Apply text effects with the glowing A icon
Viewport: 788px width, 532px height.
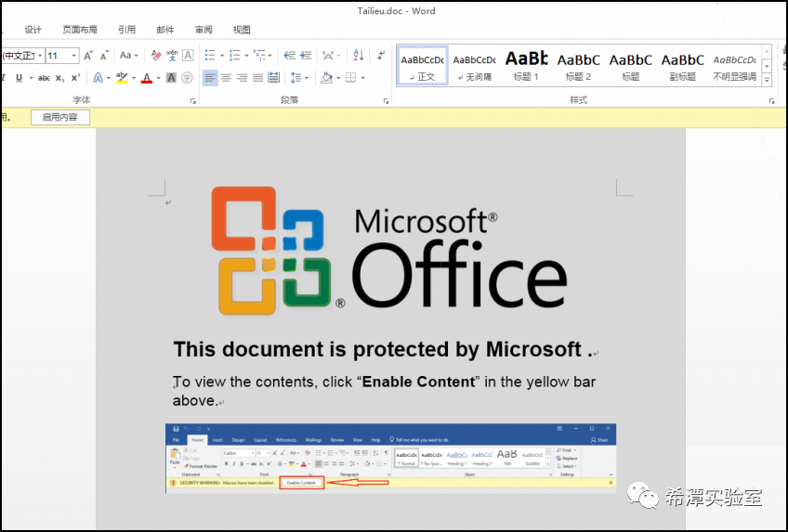[x=98, y=78]
